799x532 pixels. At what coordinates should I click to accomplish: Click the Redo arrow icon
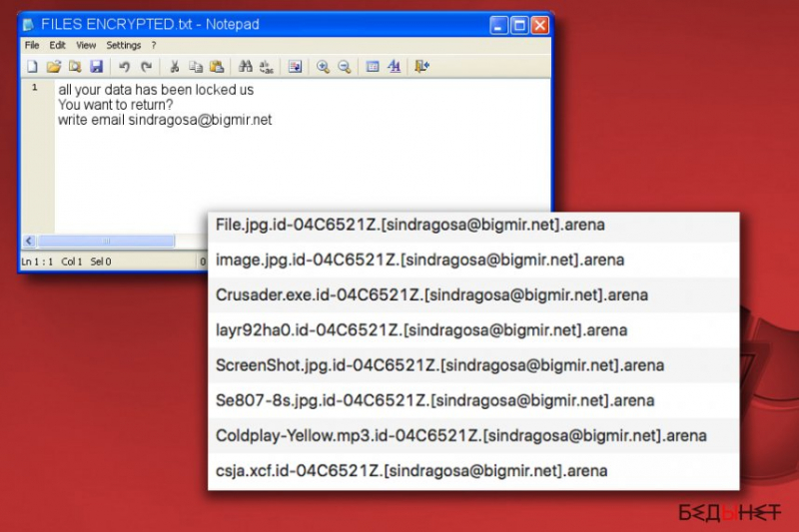(x=147, y=67)
